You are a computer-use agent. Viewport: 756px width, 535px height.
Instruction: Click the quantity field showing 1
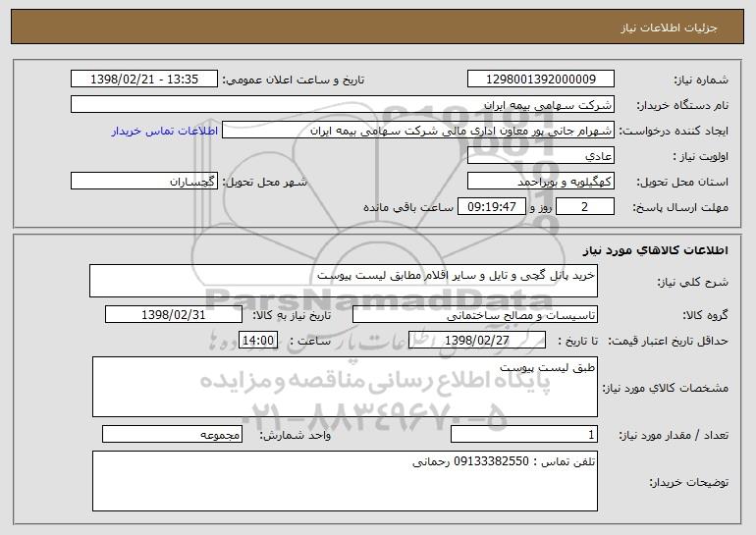click(x=524, y=434)
